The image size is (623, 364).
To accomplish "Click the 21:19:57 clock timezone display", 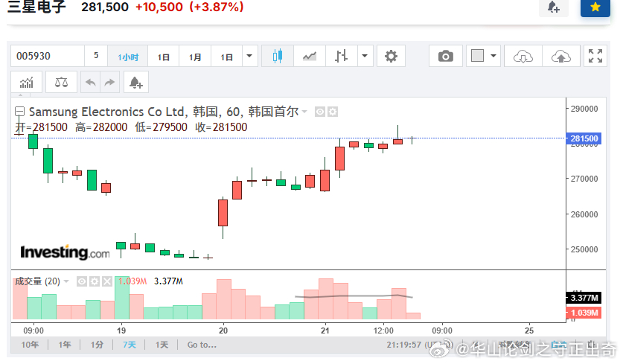I will pos(418,345).
